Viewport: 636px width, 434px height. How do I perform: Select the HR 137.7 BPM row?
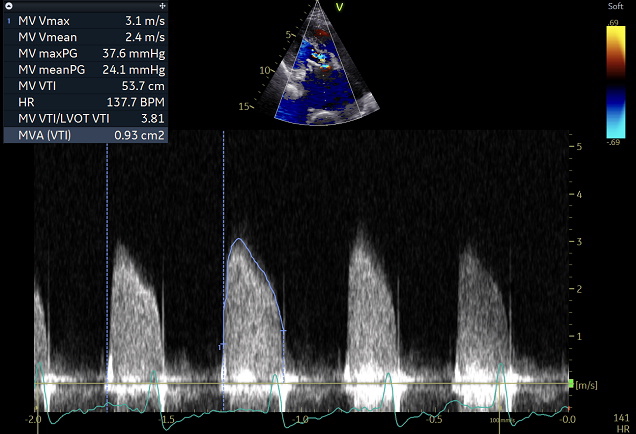[85, 102]
